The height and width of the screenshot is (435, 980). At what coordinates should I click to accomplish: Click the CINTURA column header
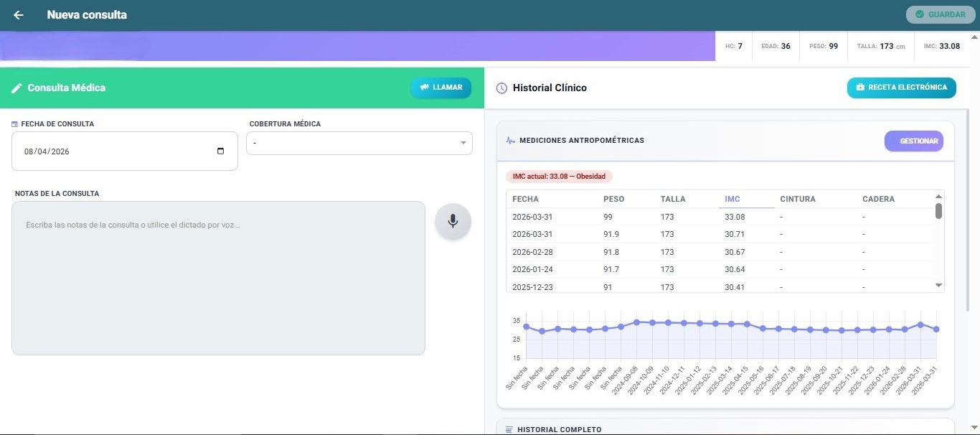pyautogui.click(x=798, y=199)
